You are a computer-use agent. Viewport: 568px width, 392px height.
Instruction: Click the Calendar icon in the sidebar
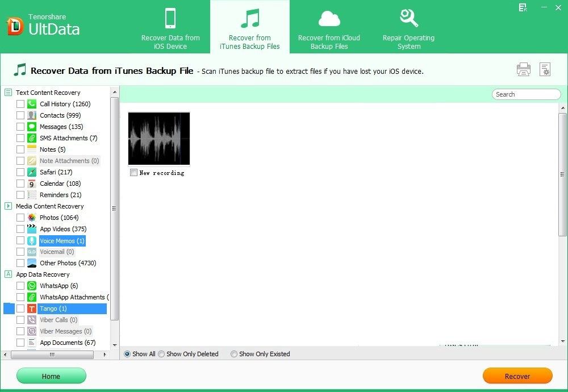[x=31, y=183]
